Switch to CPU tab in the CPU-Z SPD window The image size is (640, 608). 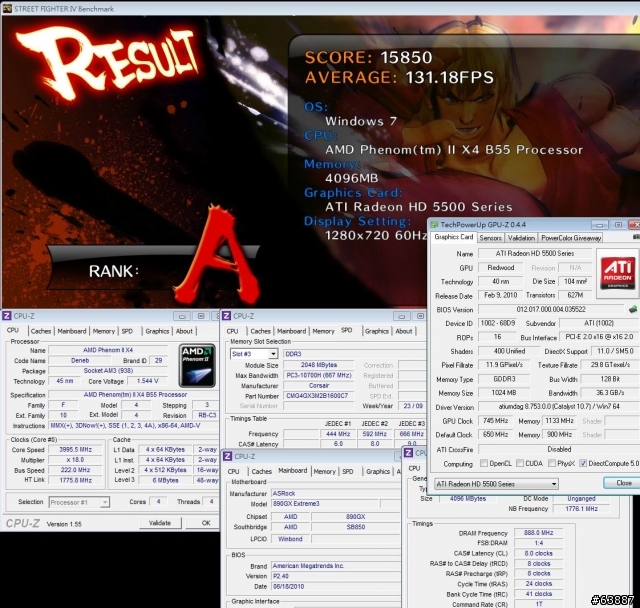(232, 331)
